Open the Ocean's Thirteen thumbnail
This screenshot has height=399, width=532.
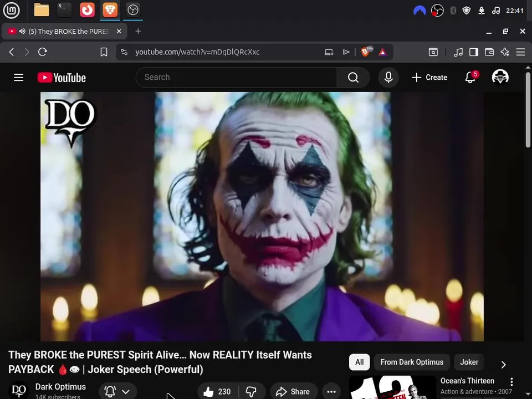coord(392,387)
